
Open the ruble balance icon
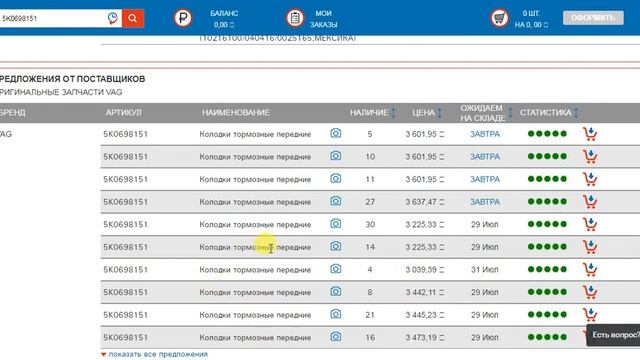(x=183, y=18)
